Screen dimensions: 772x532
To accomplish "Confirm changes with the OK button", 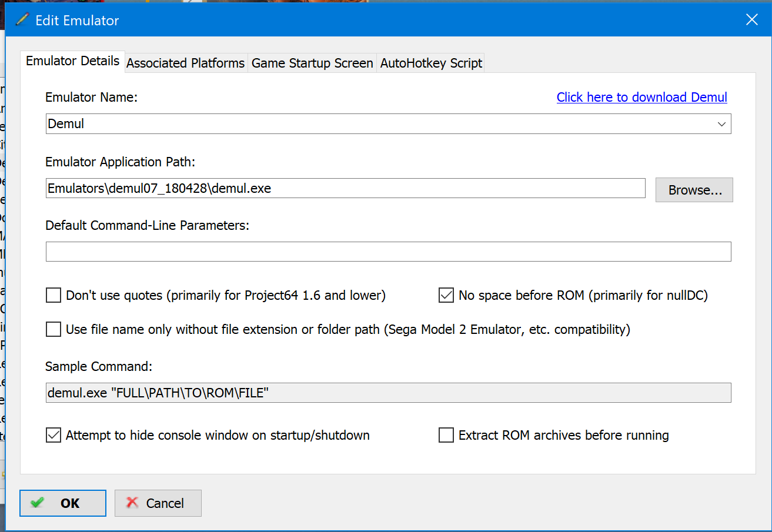I will 63,503.
